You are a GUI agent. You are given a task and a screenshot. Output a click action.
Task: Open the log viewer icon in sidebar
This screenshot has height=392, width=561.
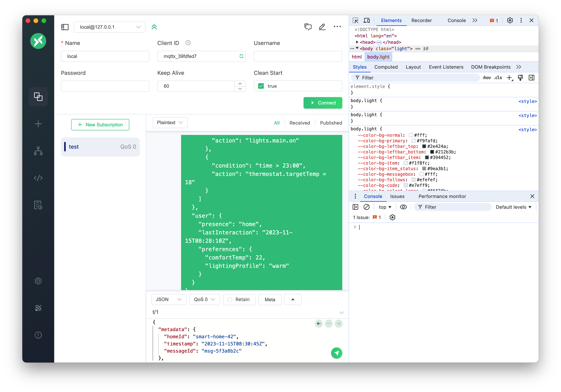click(38, 205)
